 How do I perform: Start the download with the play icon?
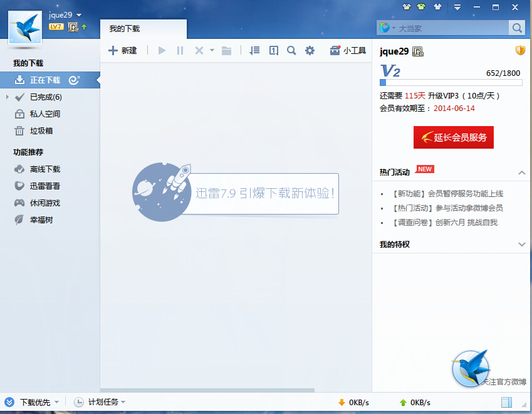pos(162,51)
